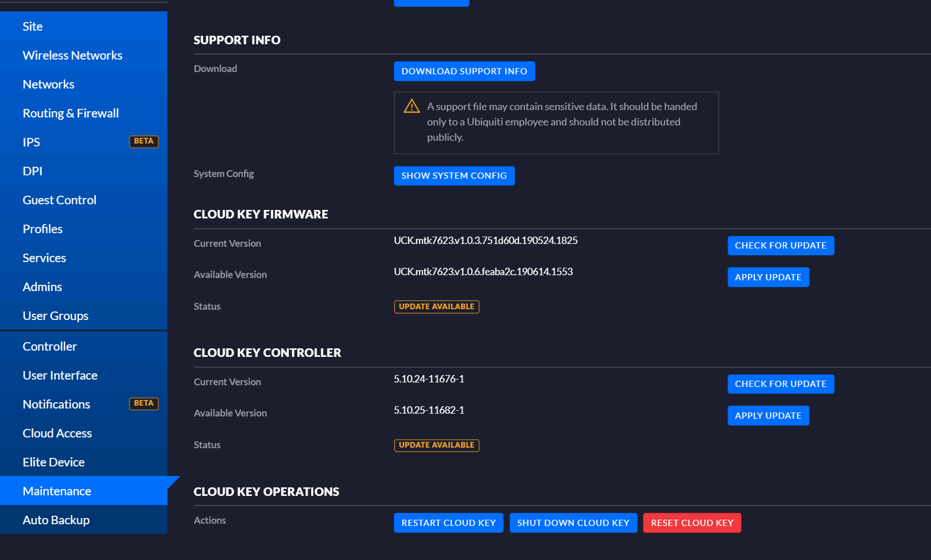Image resolution: width=931 pixels, height=560 pixels.
Task: Apply the Cloud Key controller update
Action: click(768, 416)
